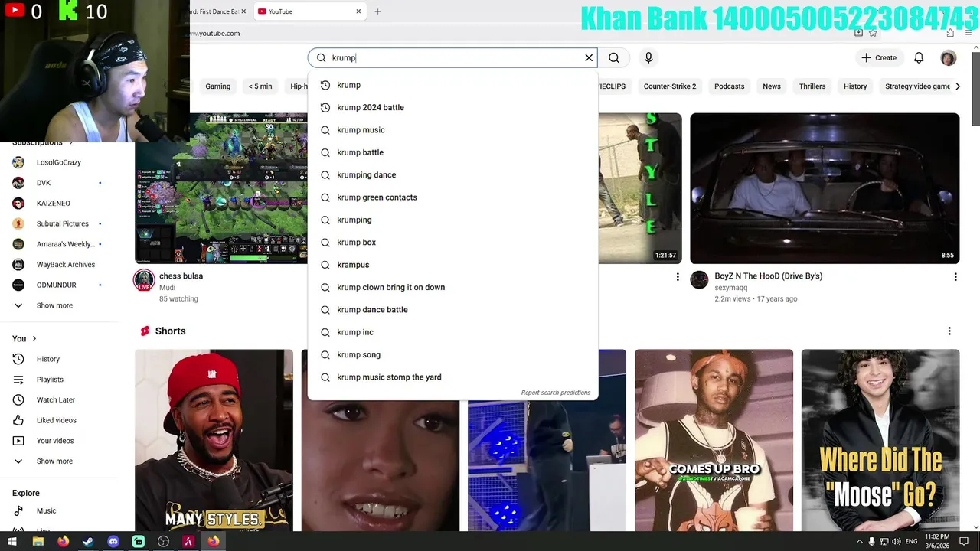Choose 'krump music stomp the yard'

click(x=452, y=377)
